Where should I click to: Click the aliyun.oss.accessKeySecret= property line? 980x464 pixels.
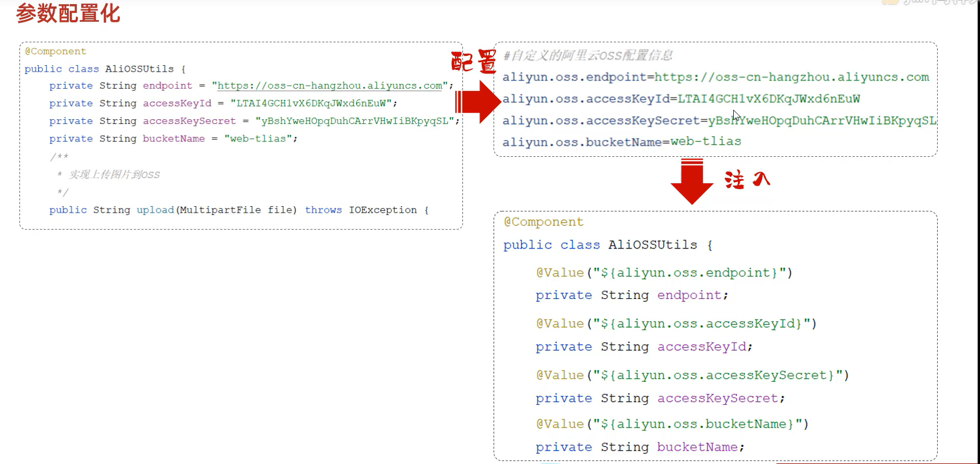(x=720, y=120)
